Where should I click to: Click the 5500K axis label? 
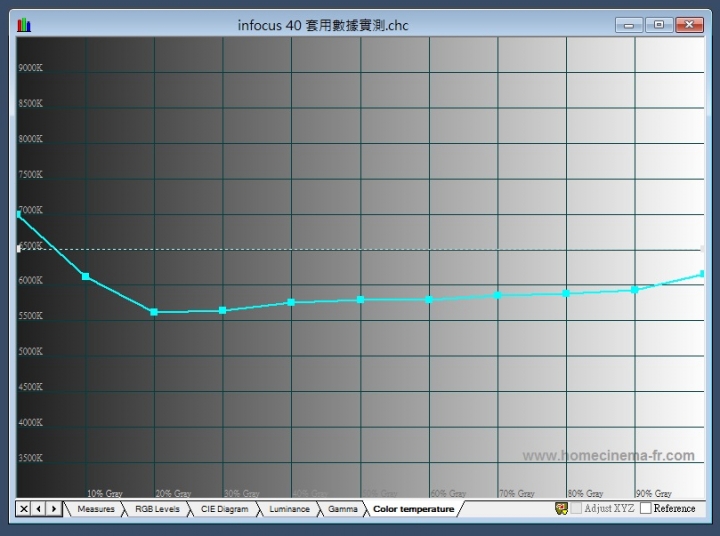(x=30, y=316)
